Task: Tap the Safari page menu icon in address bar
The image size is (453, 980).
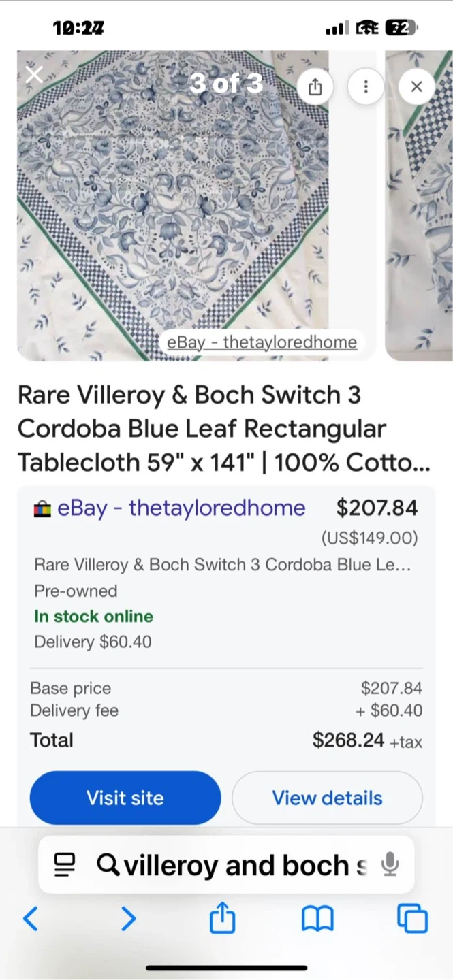Action: click(x=65, y=865)
